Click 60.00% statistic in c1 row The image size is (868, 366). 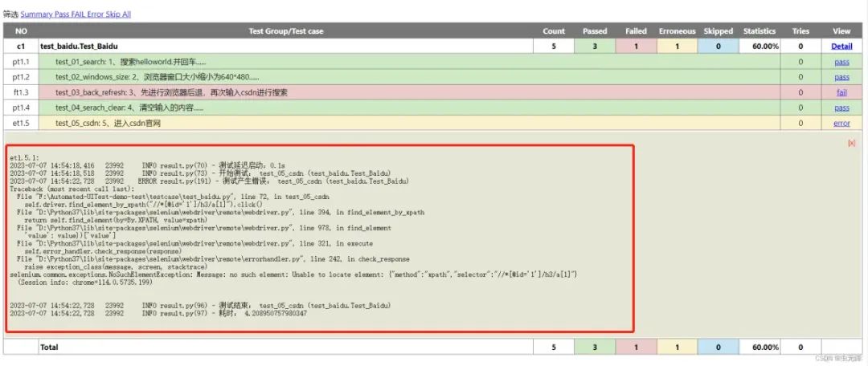point(759,47)
